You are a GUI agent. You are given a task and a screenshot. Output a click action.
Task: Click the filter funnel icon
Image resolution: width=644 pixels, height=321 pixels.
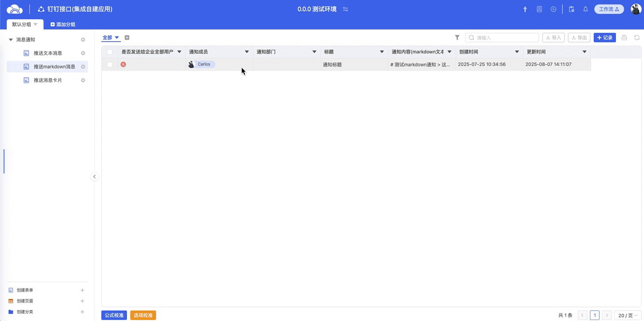coord(457,38)
